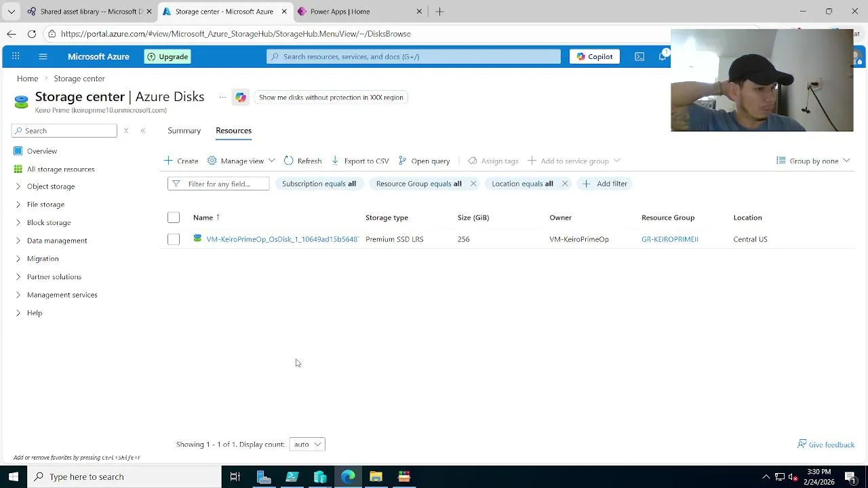The width and height of the screenshot is (868, 488).
Task: Click the browser back arrow
Action: click(12, 33)
